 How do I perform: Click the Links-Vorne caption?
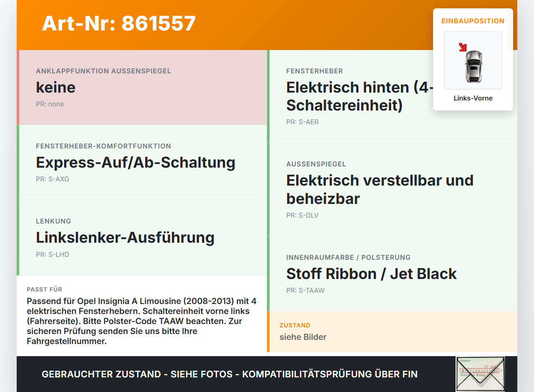pyautogui.click(x=473, y=98)
